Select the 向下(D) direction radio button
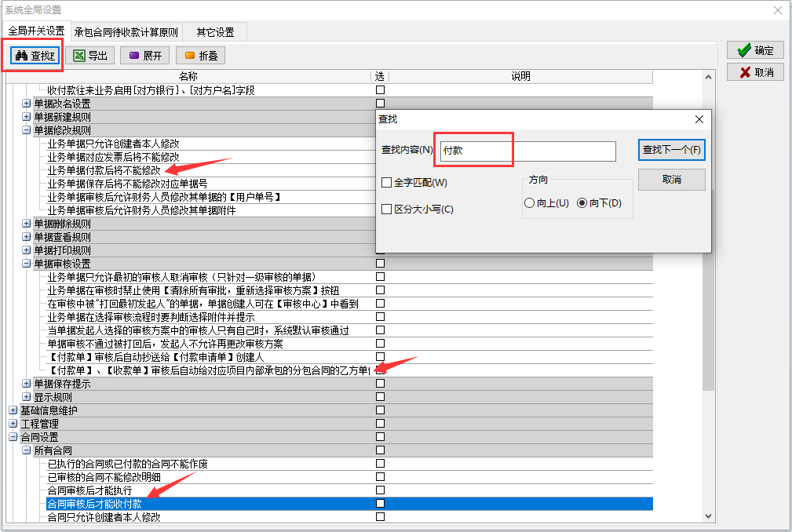 coord(582,203)
